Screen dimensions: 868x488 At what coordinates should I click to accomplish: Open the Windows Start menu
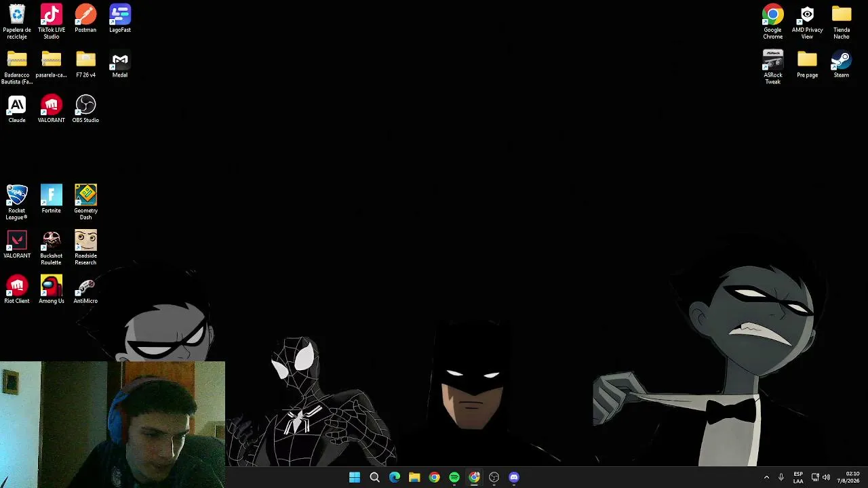pyautogui.click(x=355, y=478)
